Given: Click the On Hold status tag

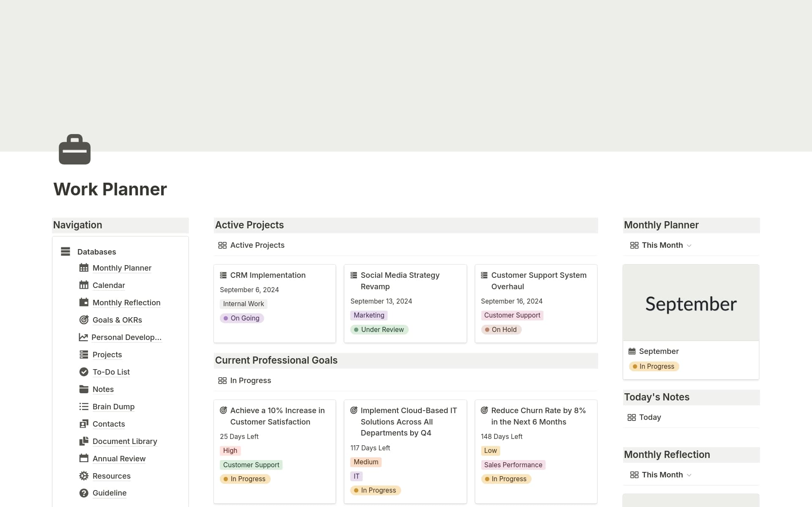Looking at the screenshot, I should pos(501,329).
